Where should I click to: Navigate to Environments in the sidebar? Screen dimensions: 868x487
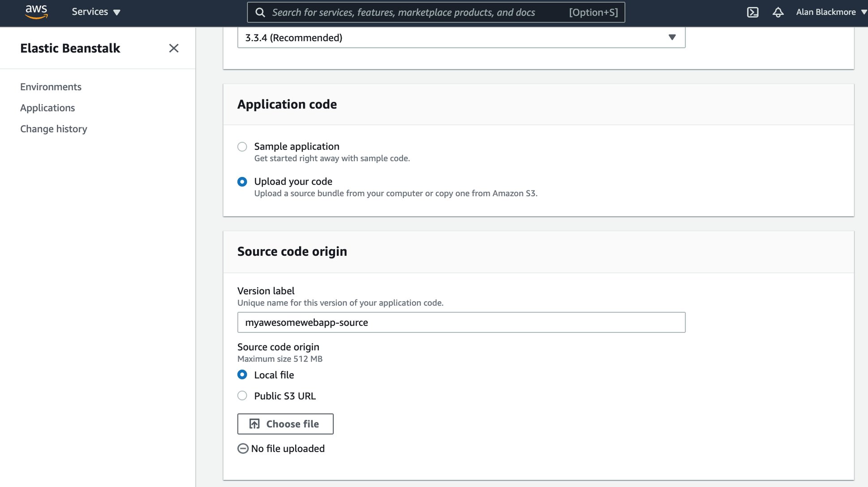[x=51, y=86]
